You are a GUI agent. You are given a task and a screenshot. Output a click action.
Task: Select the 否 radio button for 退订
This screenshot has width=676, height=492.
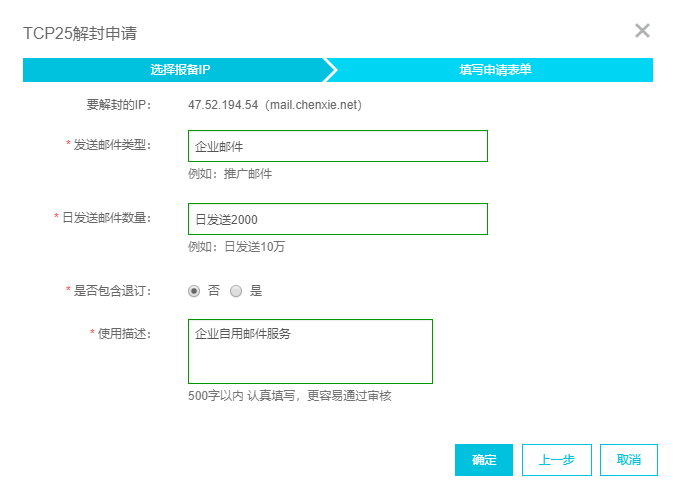coord(194,291)
